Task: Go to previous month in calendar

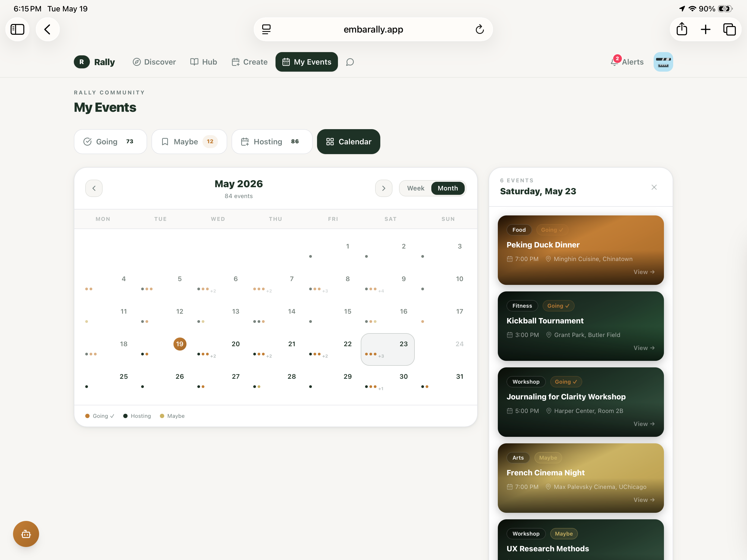Action: [x=94, y=188]
